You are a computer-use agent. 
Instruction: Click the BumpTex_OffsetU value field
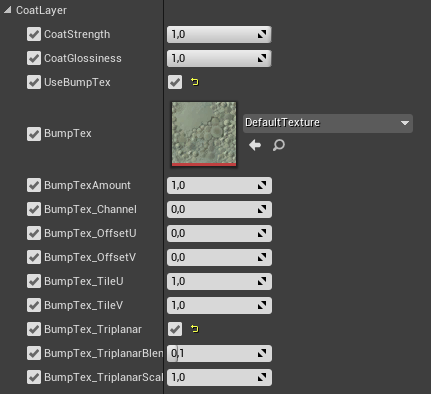[x=219, y=233]
